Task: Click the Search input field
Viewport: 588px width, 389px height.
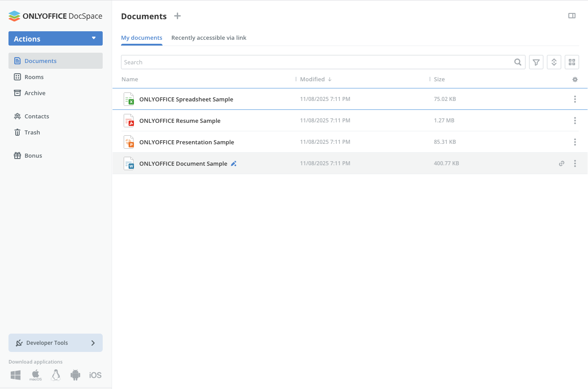Action: point(313,63)
